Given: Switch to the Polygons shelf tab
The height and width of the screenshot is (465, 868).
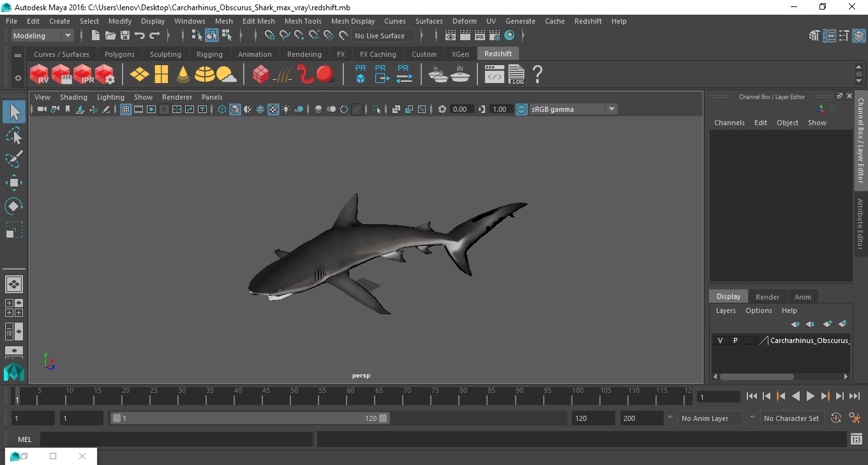Looking at the screenshot, I should 119,54.
